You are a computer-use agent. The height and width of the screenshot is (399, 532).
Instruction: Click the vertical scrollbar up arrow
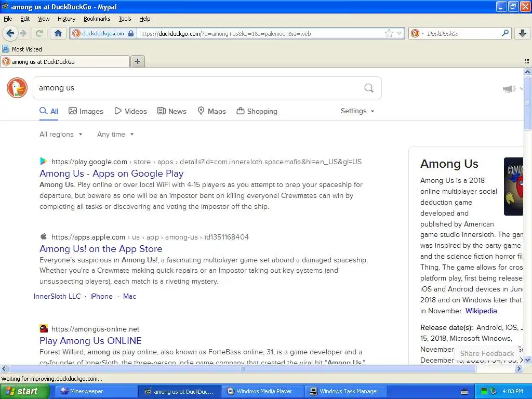[x=527, y=72]
